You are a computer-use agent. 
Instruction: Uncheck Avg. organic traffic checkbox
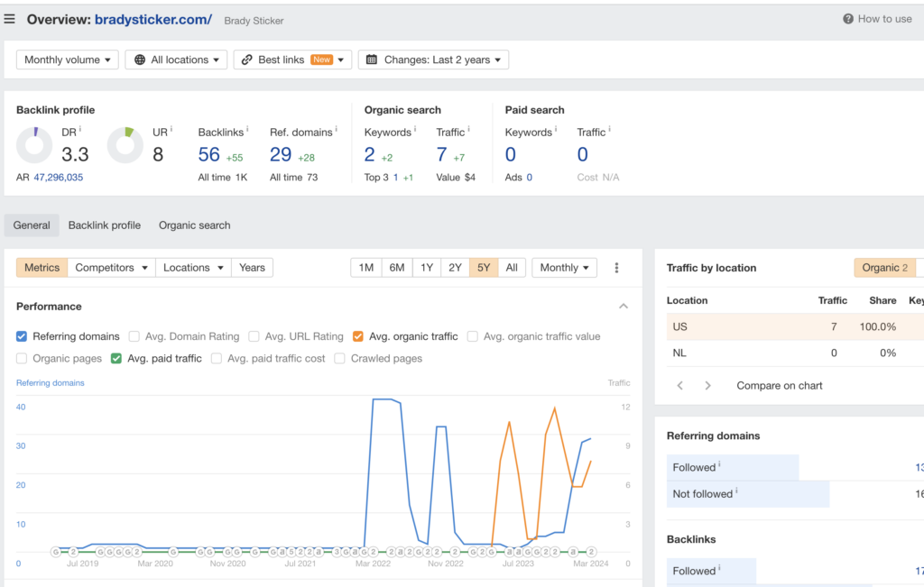[x=357, y=336]
